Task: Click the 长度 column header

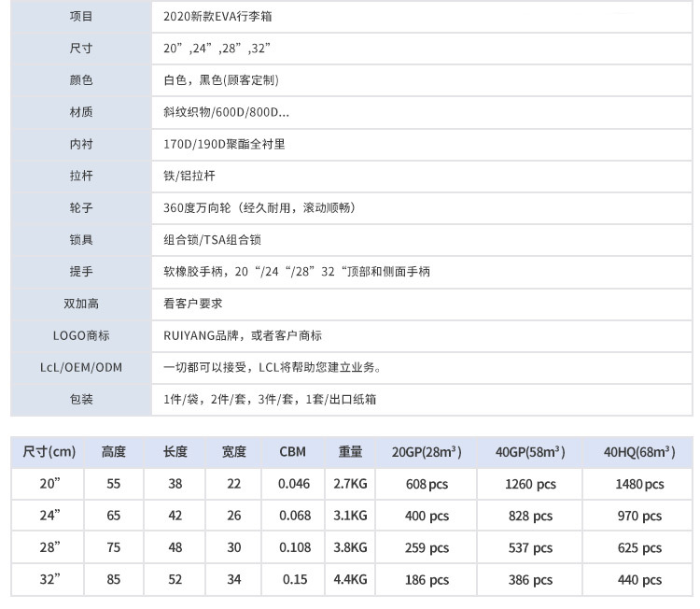Action: pos(175,452)
